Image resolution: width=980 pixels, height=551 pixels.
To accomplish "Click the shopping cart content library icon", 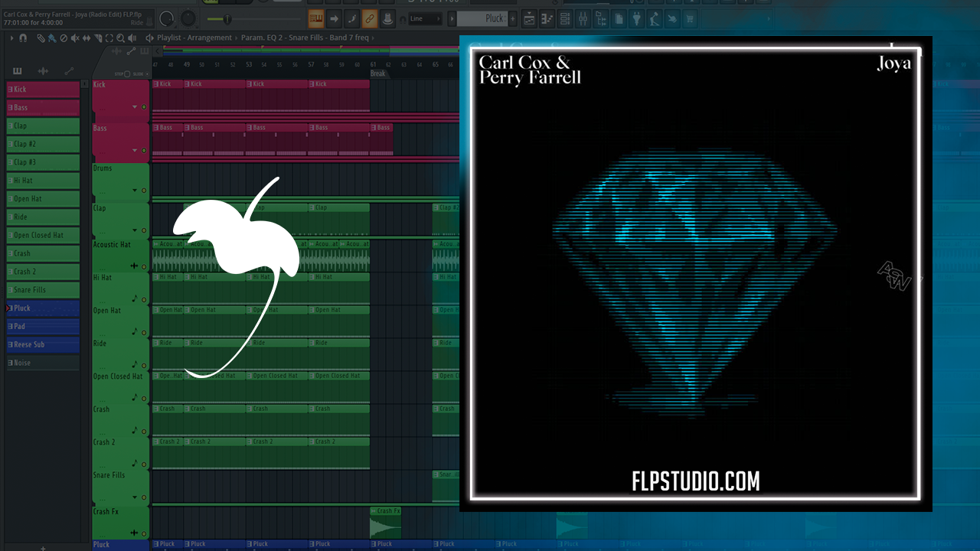I will click(689, 18).
